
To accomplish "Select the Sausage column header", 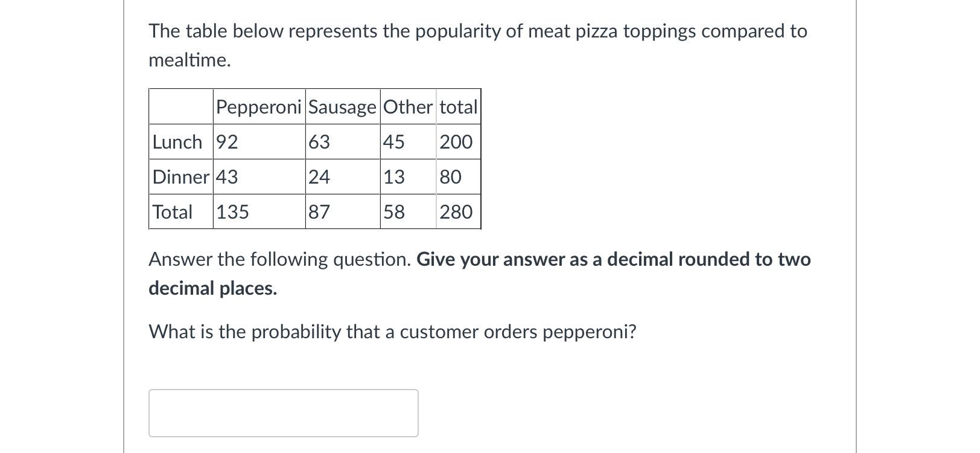I will (342, 107).
